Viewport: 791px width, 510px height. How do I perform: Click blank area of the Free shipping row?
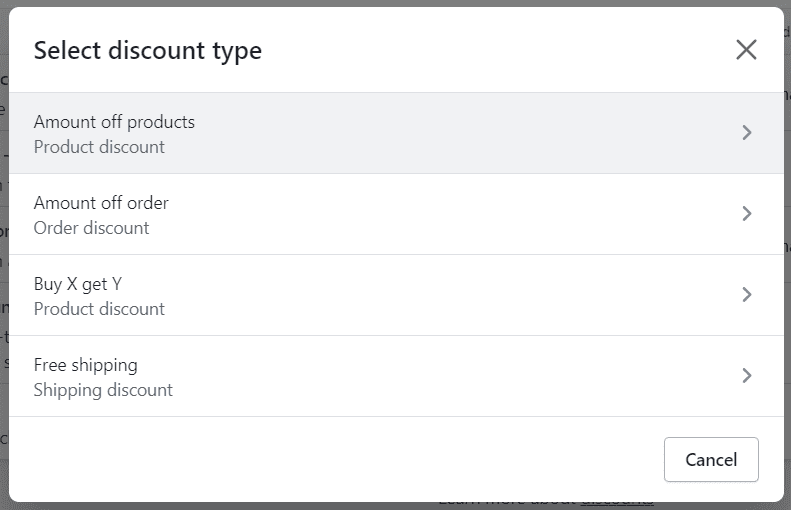click(454, 376)
